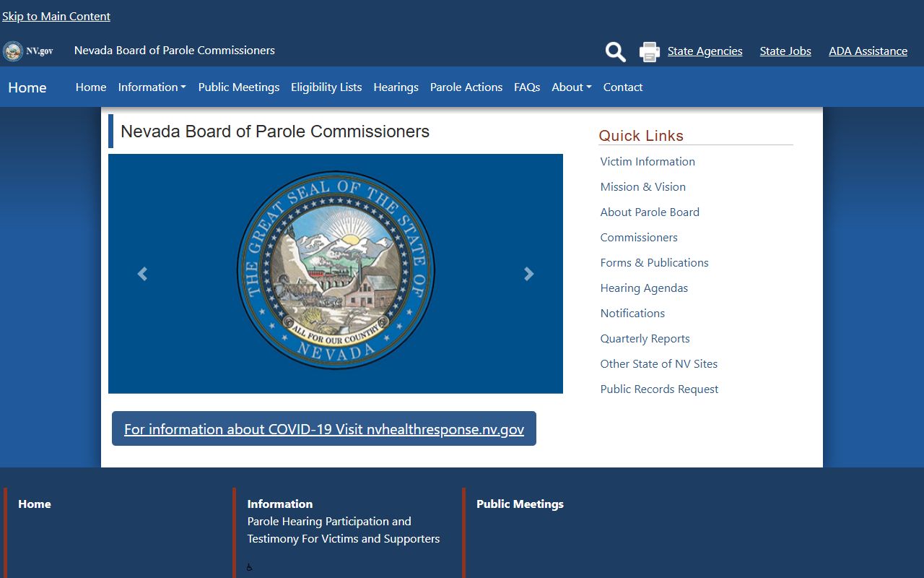
Task: Open State Jobs link
Action: coord(785,51)
